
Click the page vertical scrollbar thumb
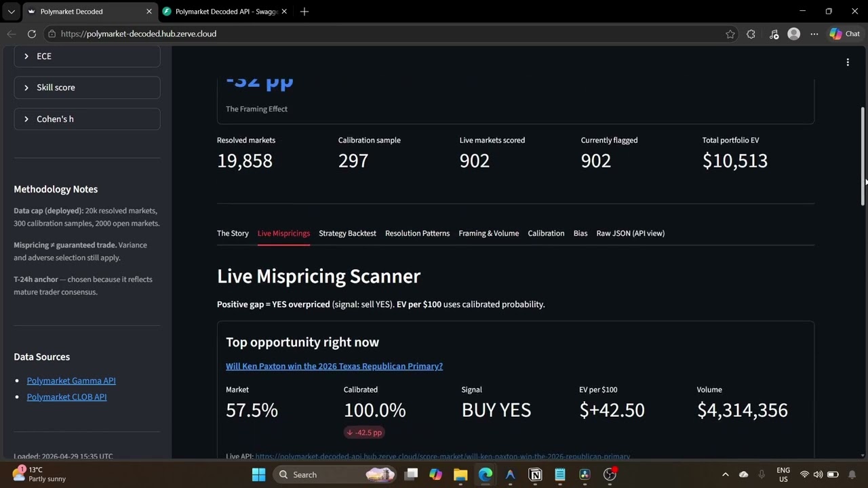863,156
